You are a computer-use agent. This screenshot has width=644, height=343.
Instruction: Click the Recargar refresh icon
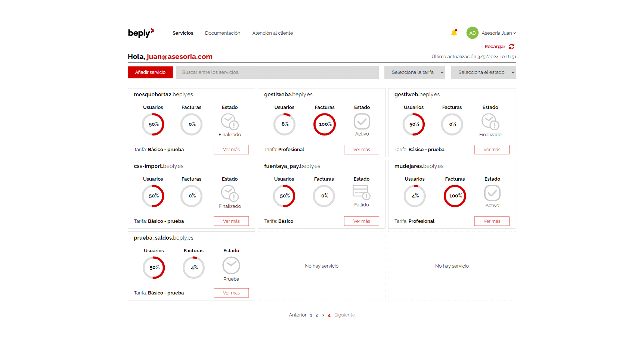pos(511,47)
